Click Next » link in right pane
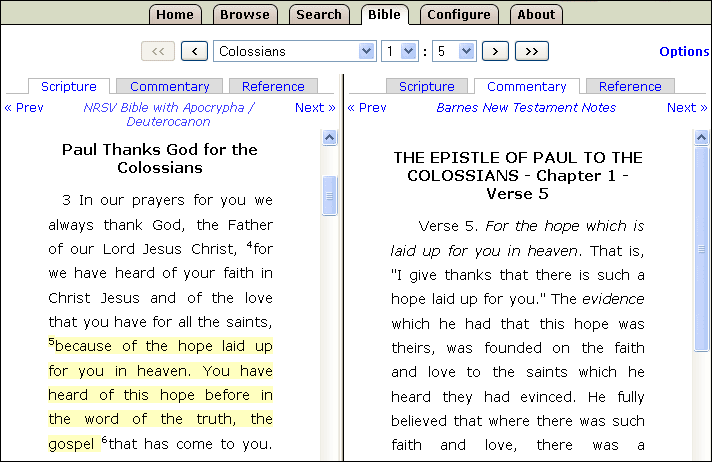The width and height of the screenshot is (712, 462). (687, 108)
